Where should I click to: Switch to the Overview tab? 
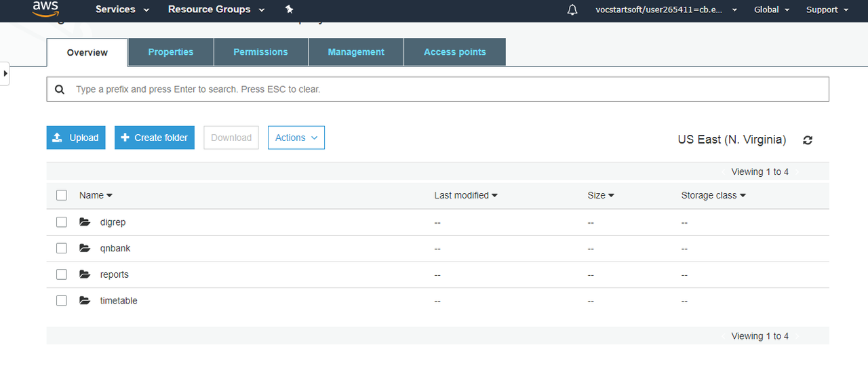click(87, 52)
